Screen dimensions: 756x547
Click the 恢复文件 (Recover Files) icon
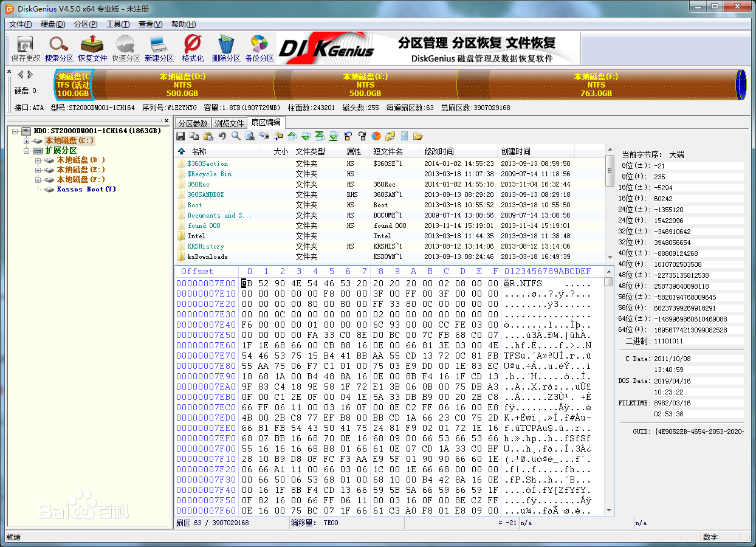pos(92,48)
